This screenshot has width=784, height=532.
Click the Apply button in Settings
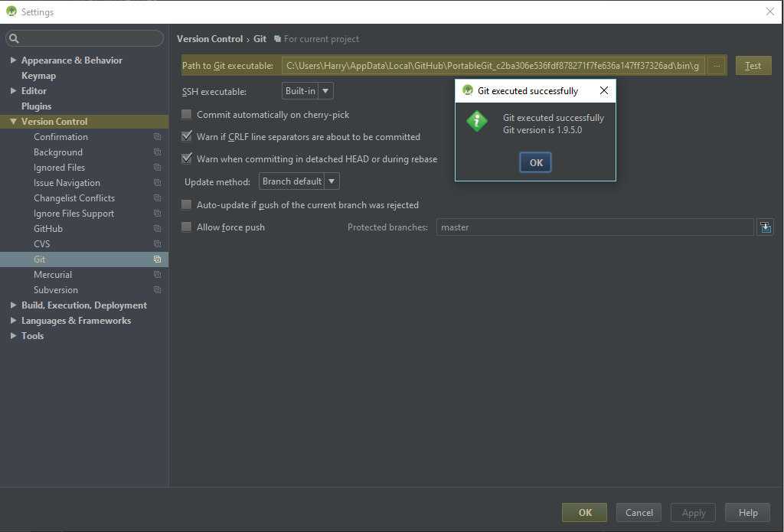693,513
